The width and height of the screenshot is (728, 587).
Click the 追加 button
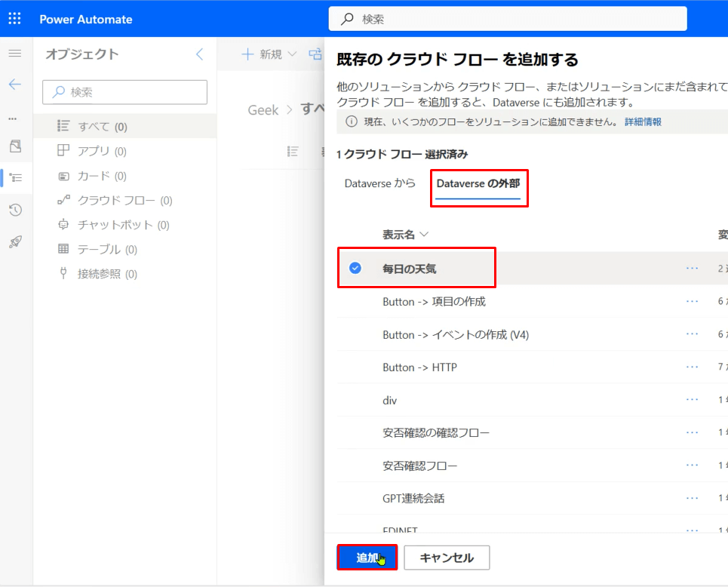pyautogui.click(x=367, y=558)
